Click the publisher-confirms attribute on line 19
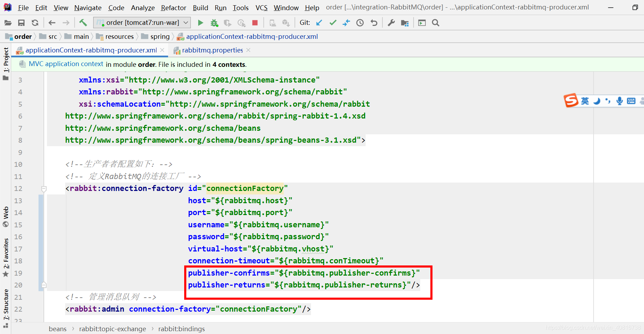Screen dimensions: 644x334 (229, 273)
